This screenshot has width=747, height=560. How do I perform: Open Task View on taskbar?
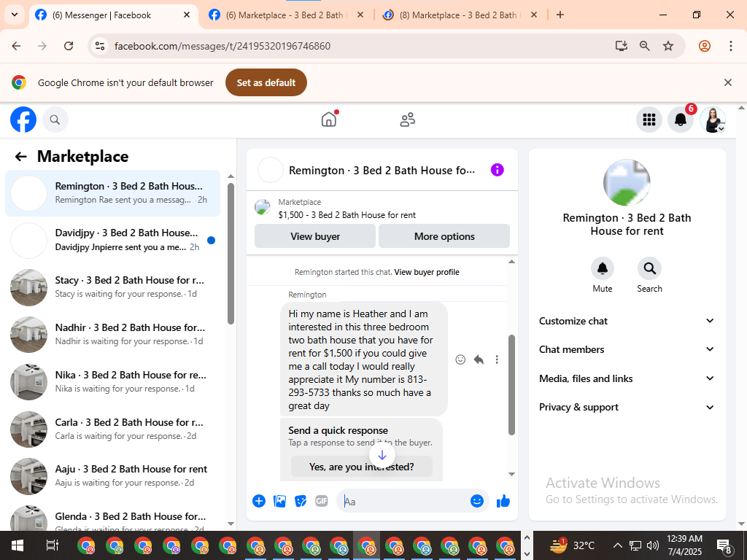pyautogui.click(x=52, y=545)
